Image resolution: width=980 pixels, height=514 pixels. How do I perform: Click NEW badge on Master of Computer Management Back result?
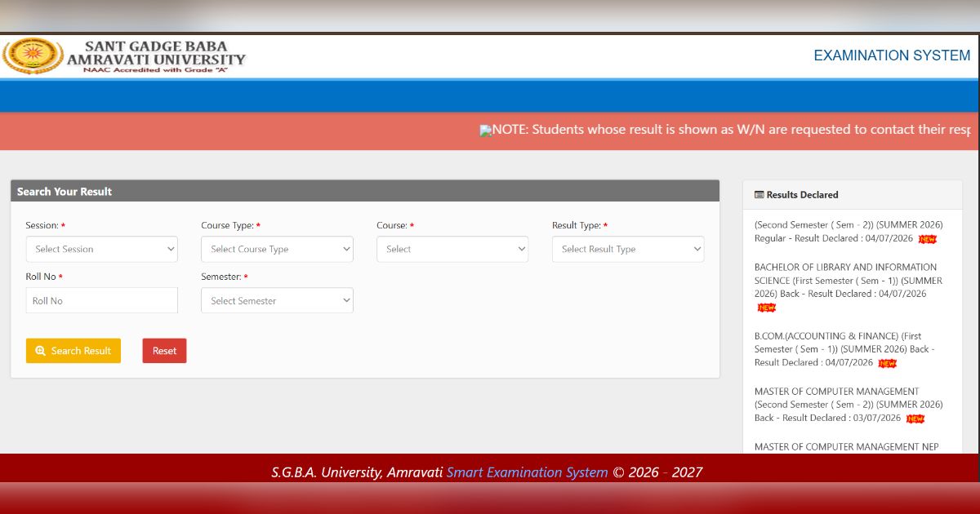915,419
